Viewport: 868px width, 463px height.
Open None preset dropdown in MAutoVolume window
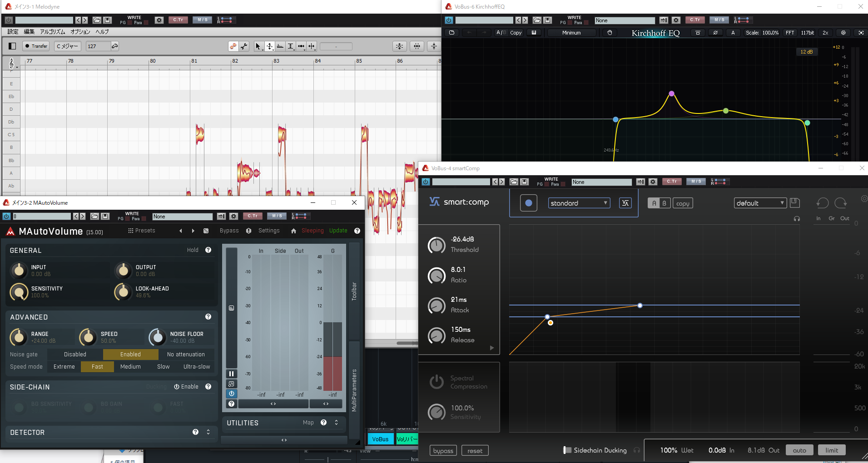183,217
